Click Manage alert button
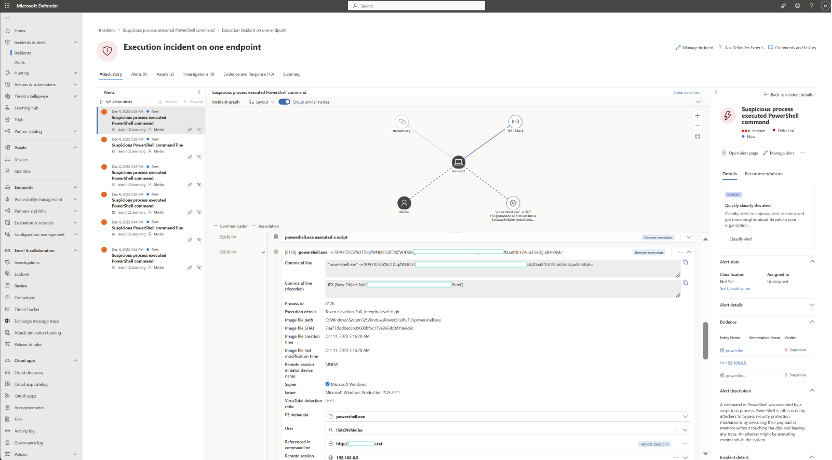The width and height of the screenshot is (832, 460). click(x=778, y=153)
